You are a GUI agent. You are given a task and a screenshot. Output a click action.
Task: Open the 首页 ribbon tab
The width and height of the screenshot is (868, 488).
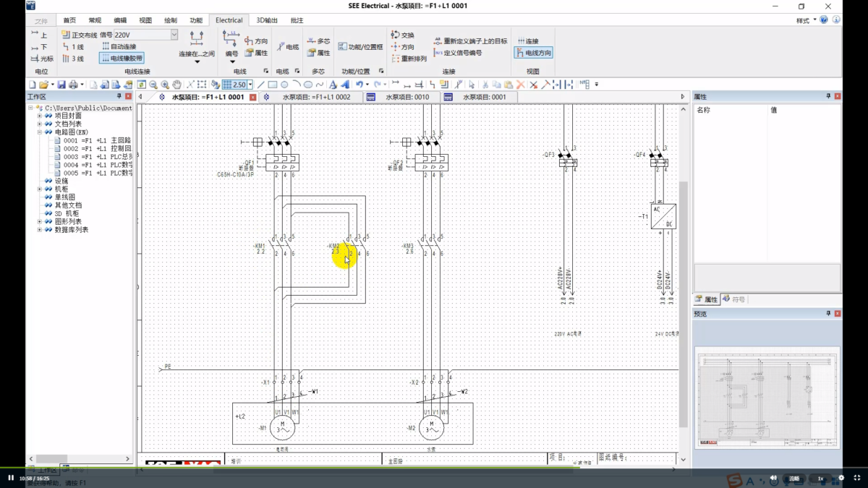coord(69,20)
